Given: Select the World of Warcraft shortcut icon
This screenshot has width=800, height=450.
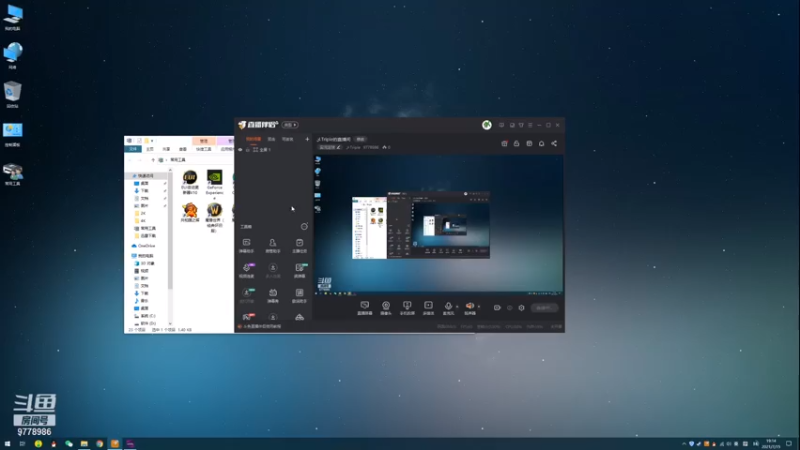Looking at the screenshot, I should 214,217.
